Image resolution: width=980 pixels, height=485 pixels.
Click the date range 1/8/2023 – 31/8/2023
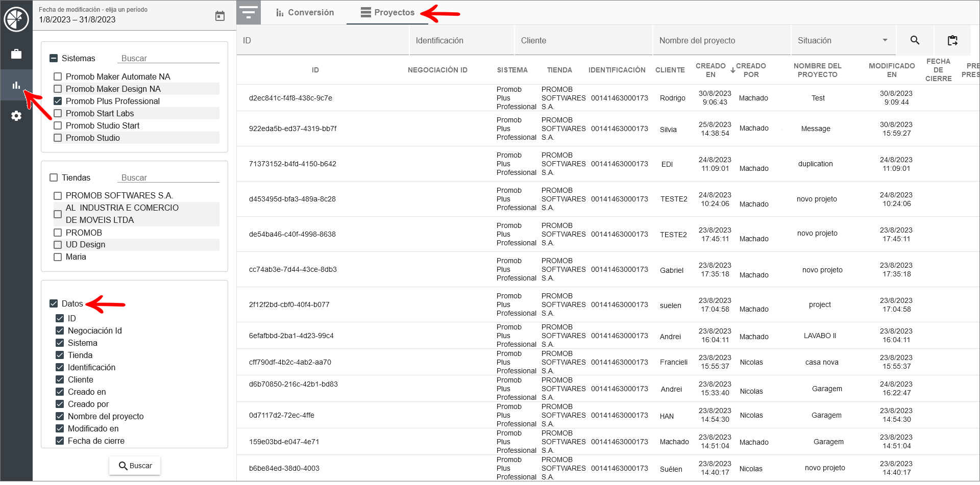pyautogui.click(x=77, y=19)
